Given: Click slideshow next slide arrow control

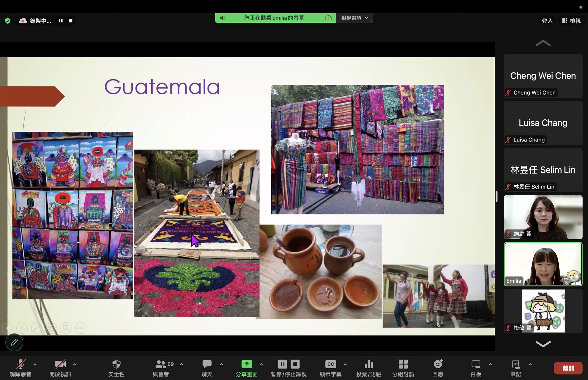Looking at the screenshot, I should pyautogui.click(x=22, y=328).
